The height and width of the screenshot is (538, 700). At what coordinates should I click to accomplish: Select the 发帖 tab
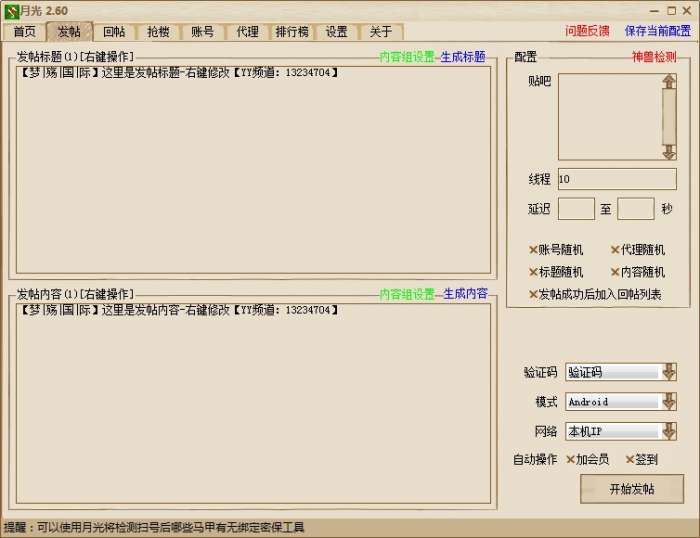click(x=70, y=32)
